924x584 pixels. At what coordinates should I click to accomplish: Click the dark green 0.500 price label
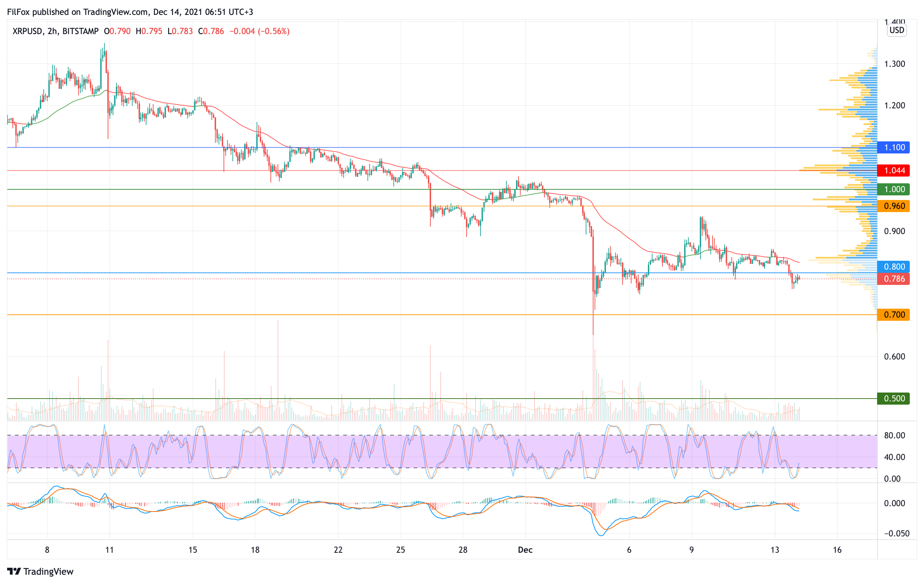coord(893,399)
